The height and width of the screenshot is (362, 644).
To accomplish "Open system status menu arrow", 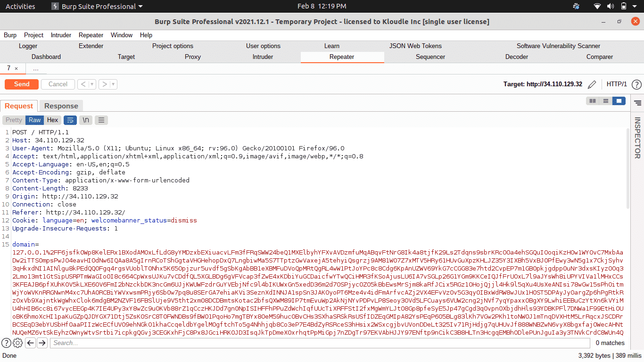I will [636, 7].
